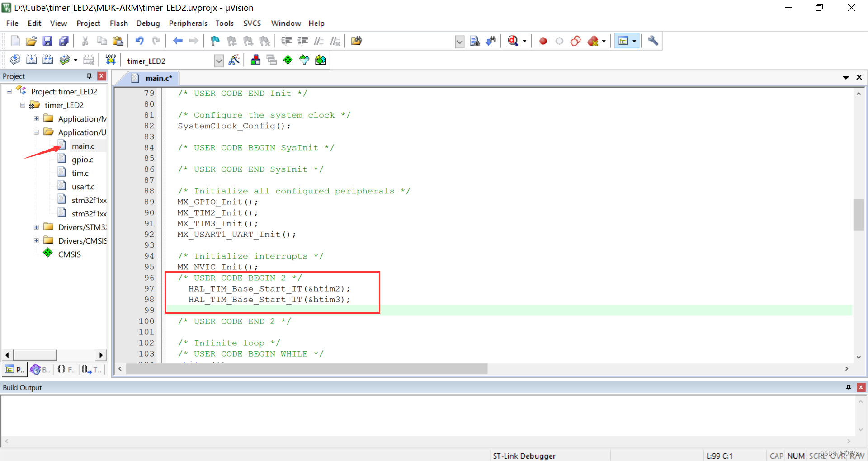Expand the Drivers/STM3 folder

pos(36,227)
